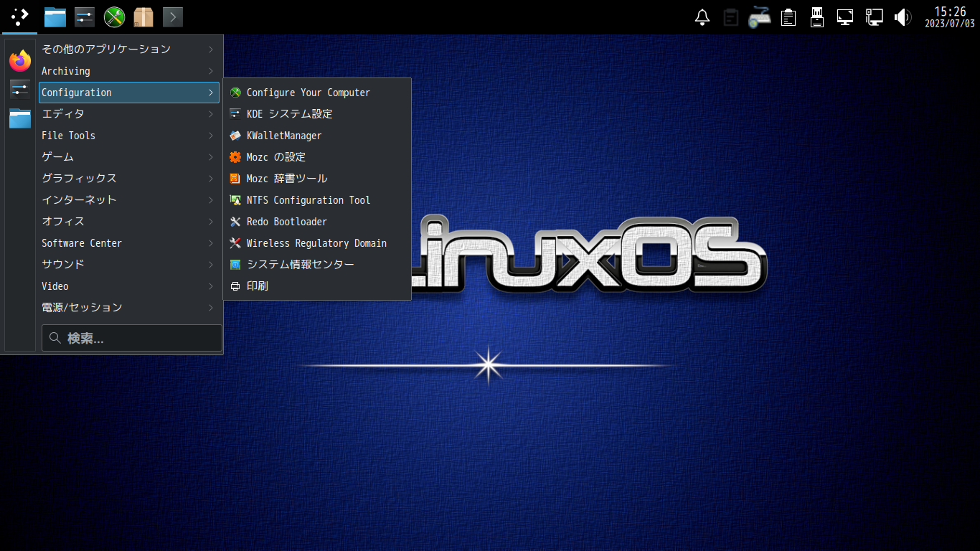
Task: Open 印刷 print settings entry
Action: coord(317,286)
